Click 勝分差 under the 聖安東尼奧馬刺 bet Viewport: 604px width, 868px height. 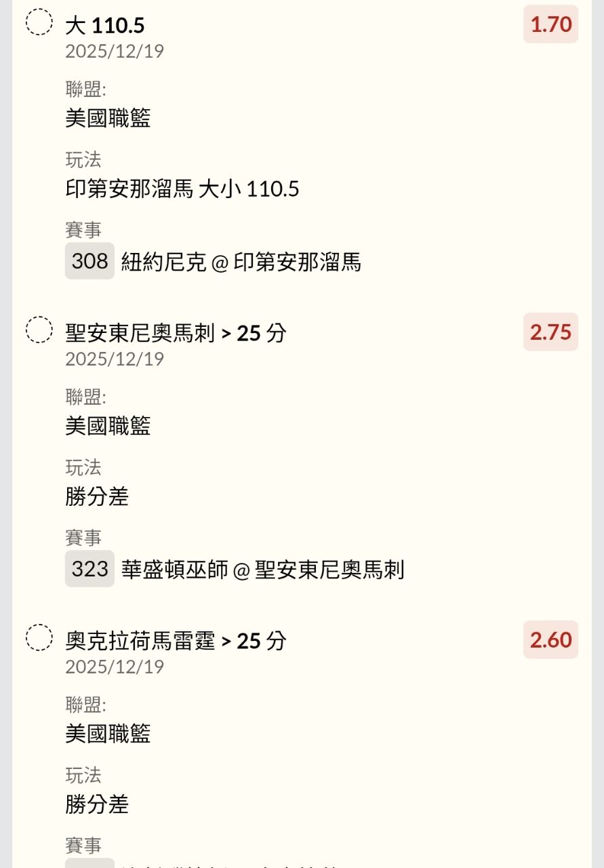point(97,497)
